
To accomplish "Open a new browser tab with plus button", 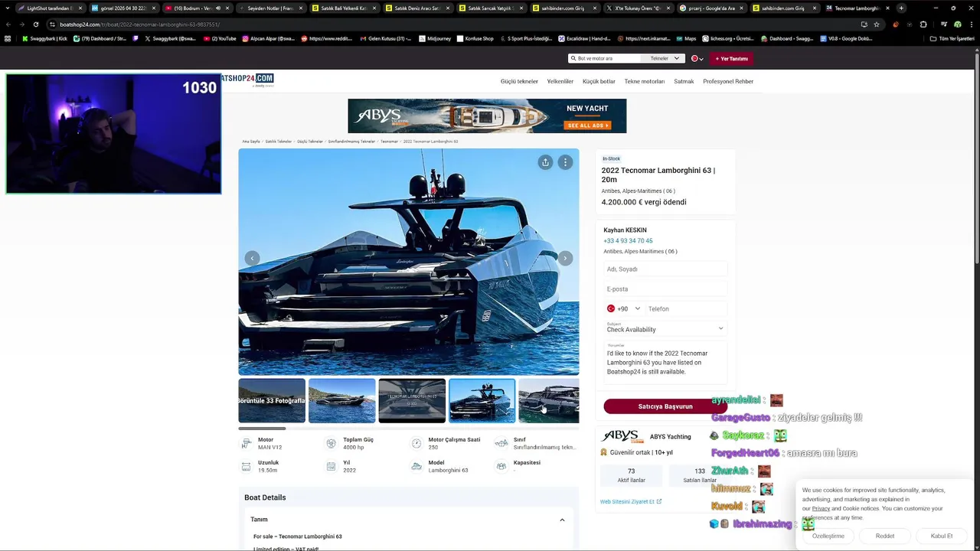I will coord(901,8).
